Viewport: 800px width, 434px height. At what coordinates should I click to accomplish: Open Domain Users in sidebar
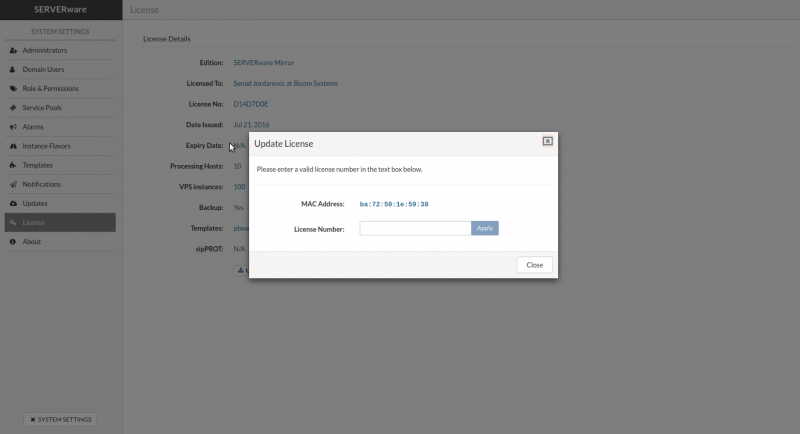pyautogui.click(x=60, y=69)
